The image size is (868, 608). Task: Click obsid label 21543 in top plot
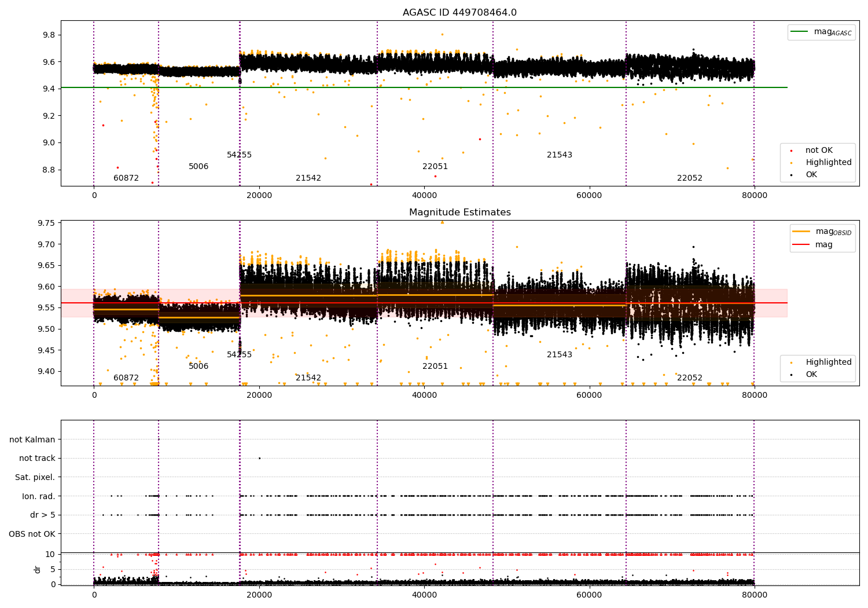[x=560, y=155]
